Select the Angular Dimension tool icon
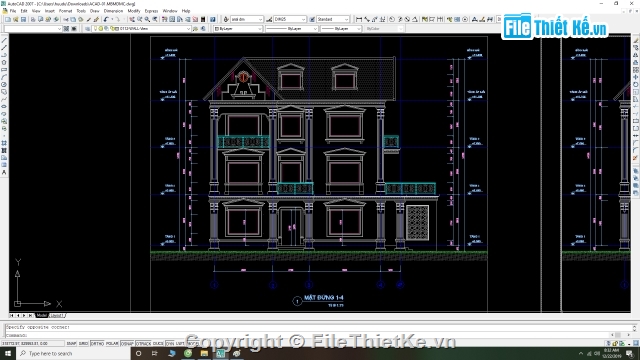This screenshot has width=640, height=360. (x=415, y=19)
